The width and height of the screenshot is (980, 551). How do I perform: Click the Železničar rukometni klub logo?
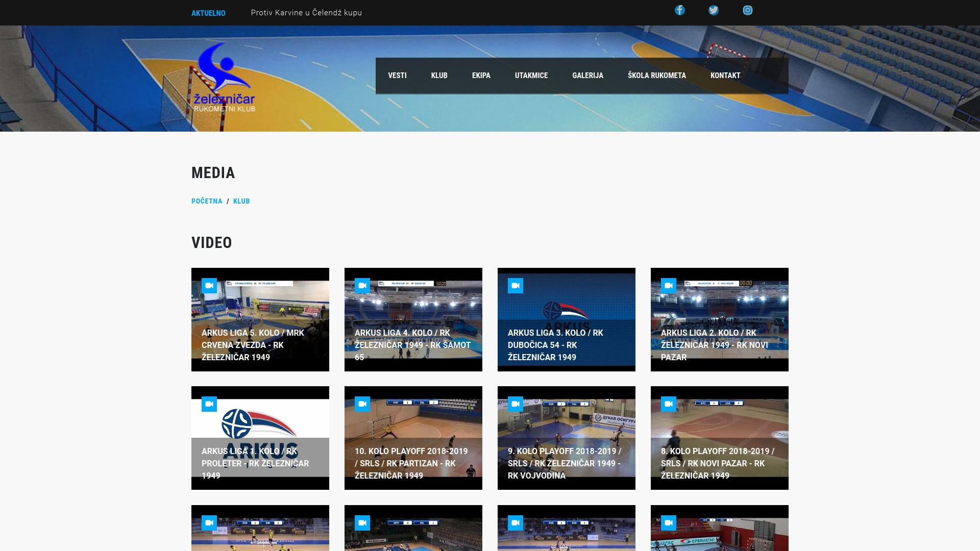[x=224, y=77]
